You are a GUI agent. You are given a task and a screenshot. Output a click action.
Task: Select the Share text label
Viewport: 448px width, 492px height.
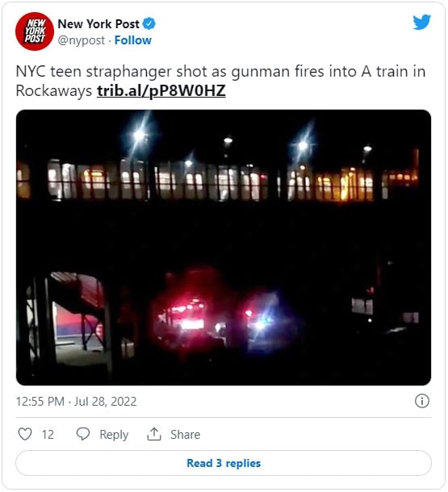(x=185, y=435)
